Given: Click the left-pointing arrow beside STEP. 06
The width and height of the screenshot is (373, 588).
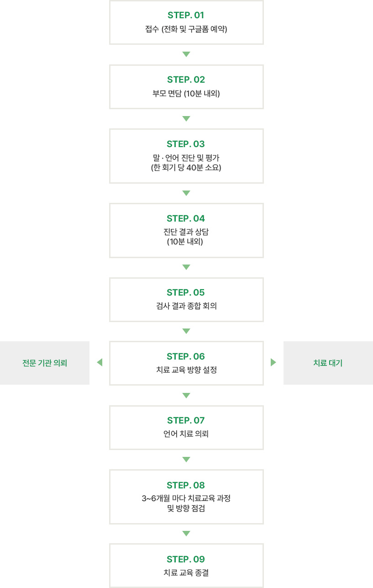Looking at the screenshot, I should pyautogui.click(x=100, y=363).
